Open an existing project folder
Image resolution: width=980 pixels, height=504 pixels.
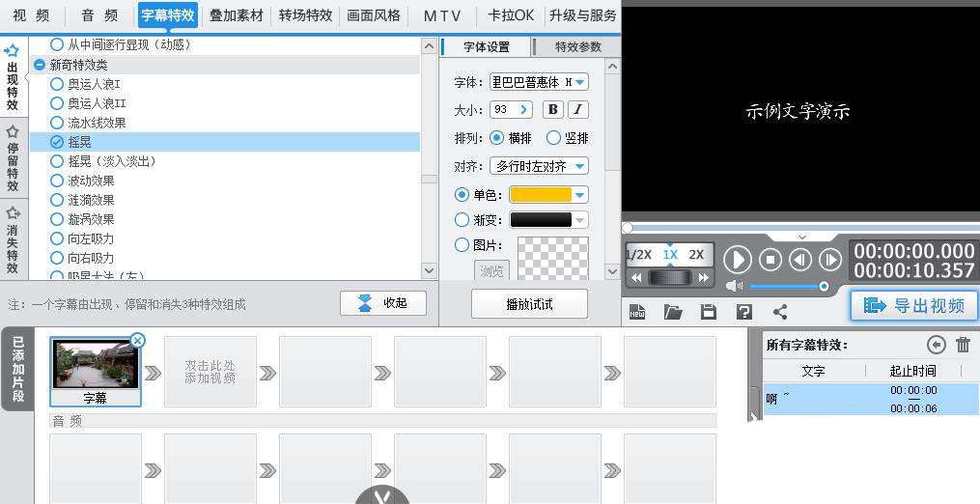tap(673, 312)
